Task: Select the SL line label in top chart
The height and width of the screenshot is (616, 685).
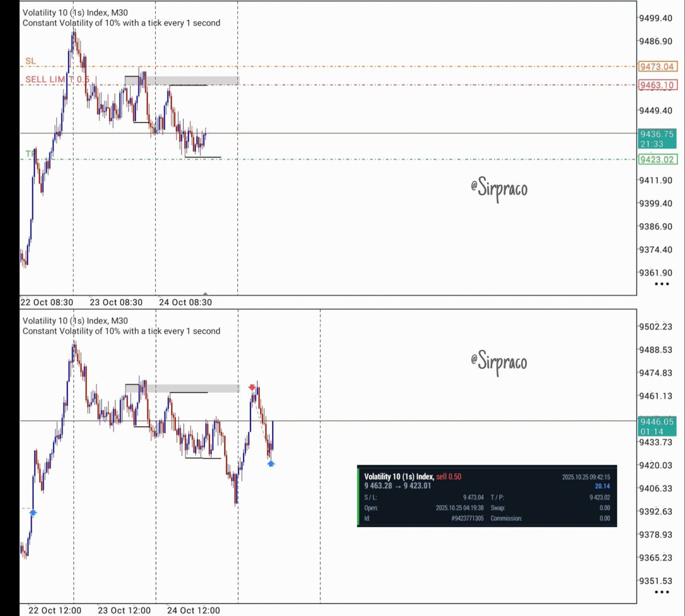Action: coord(30,61)
